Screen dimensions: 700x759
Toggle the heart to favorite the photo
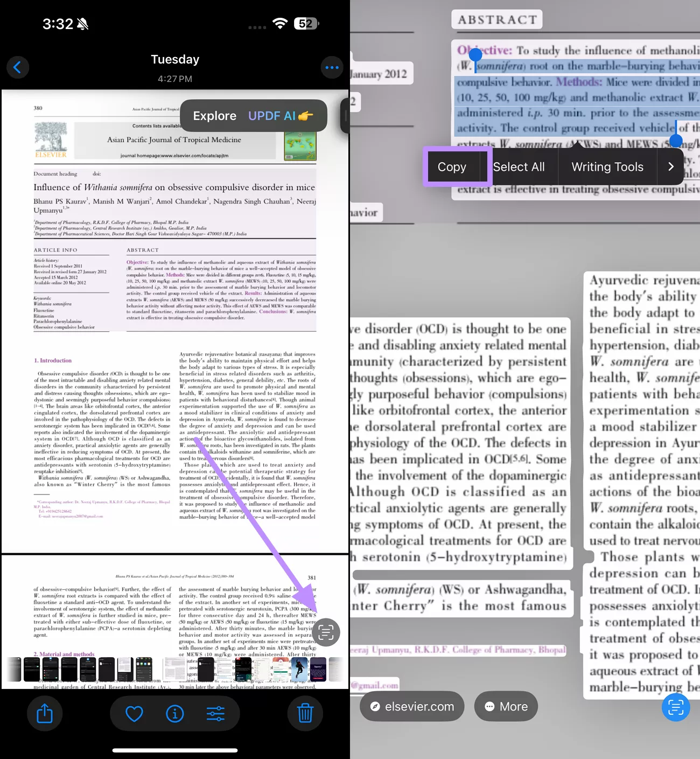pos(134,713)
